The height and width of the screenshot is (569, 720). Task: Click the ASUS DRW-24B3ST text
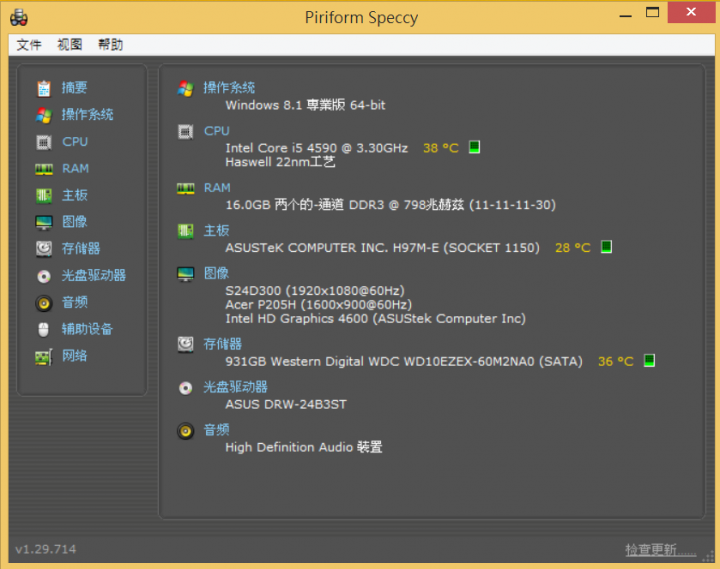(286, 405)
